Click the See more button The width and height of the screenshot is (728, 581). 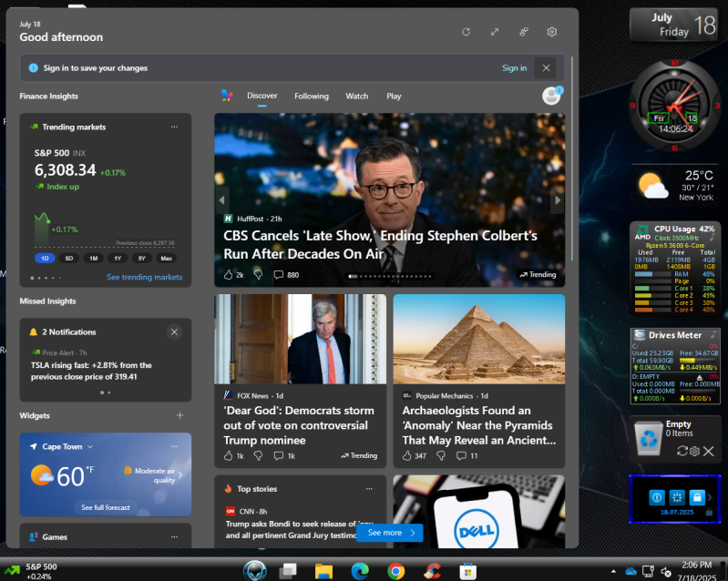pyautogui.click(x=390, y=533)
